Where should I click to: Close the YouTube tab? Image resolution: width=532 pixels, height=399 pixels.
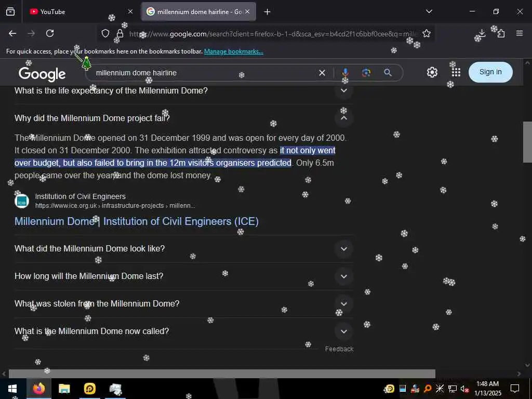tap(130, 12)
